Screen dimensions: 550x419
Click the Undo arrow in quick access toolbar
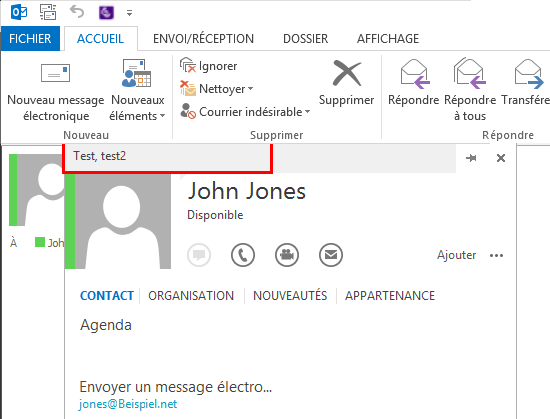point(77,12)
